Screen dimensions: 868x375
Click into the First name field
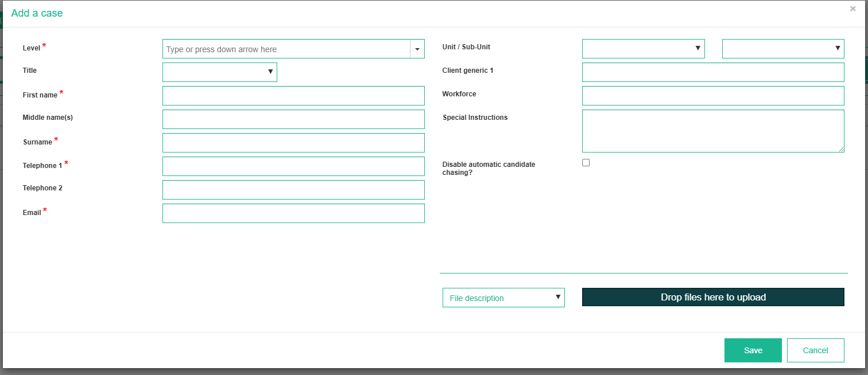pos(293,96)
